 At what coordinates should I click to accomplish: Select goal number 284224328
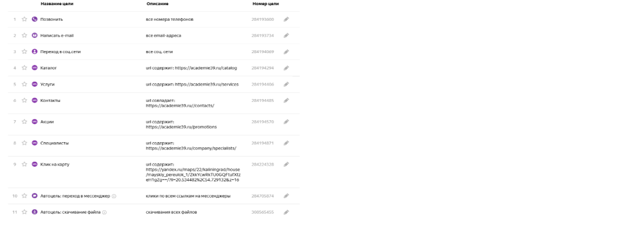(x=263, y=164)
